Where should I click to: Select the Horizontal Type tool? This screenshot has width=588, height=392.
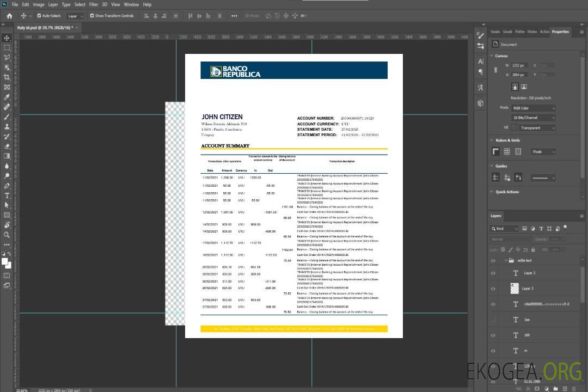7,195
